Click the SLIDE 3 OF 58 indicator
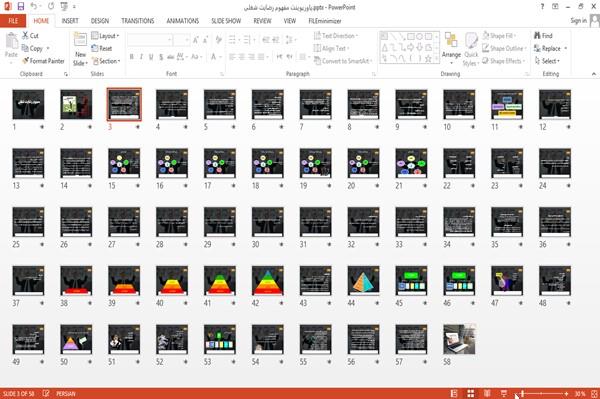600x399 pixels. pos(18,393)
